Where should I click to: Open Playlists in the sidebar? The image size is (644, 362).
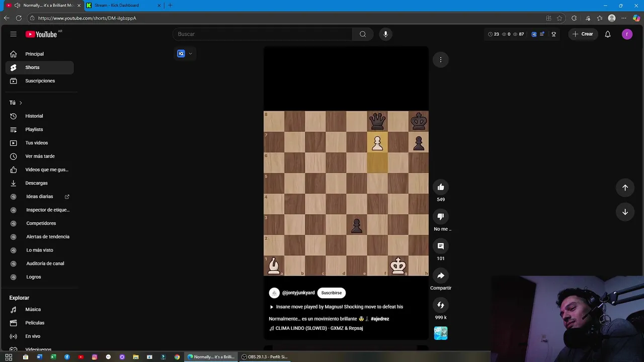39,130
